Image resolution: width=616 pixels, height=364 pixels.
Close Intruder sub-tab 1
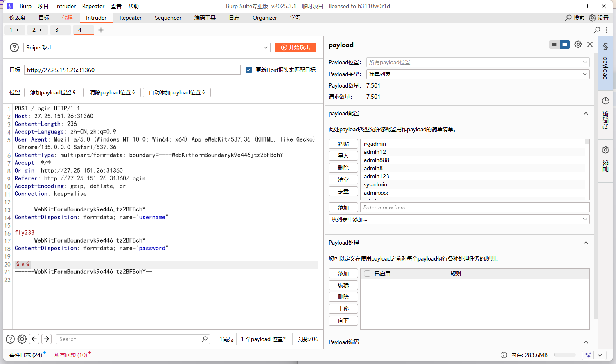18,30
